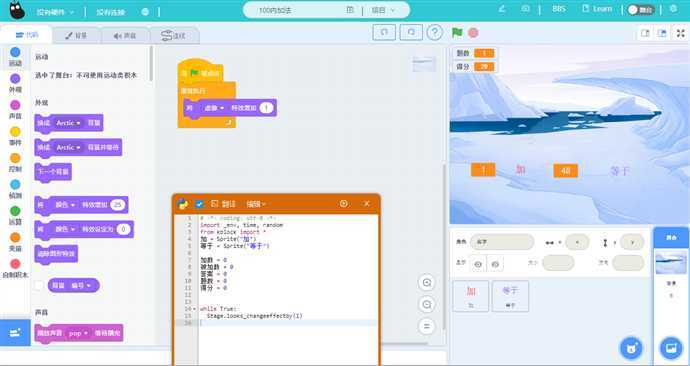Click the Python logo in code panel
690x366 pixels.
(183, 204)
